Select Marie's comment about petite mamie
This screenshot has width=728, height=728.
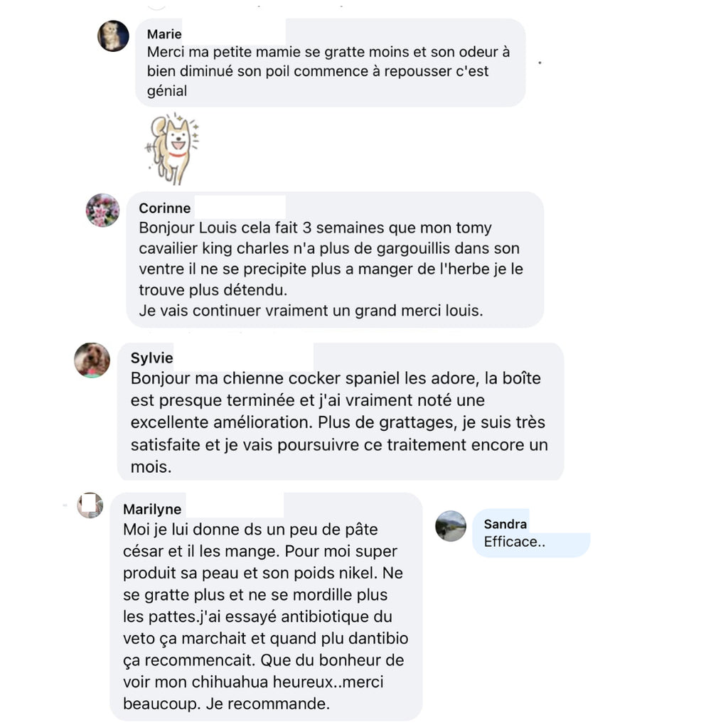[330, 63]
